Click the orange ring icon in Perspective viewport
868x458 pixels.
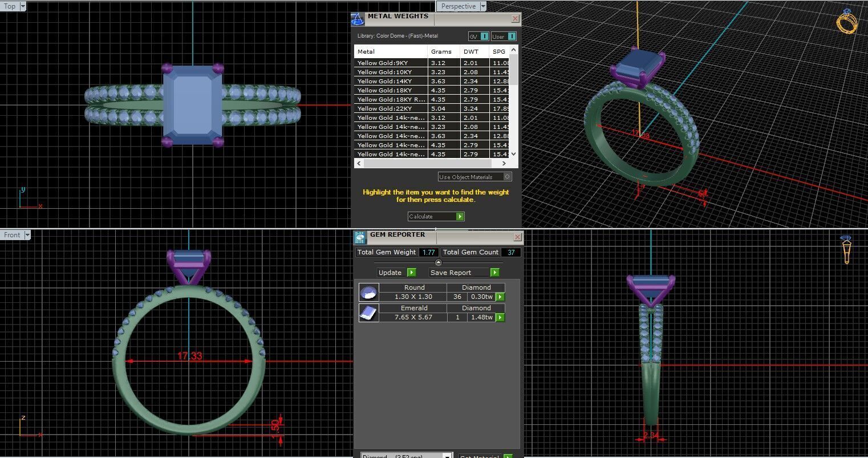click(x=847, y=21)
